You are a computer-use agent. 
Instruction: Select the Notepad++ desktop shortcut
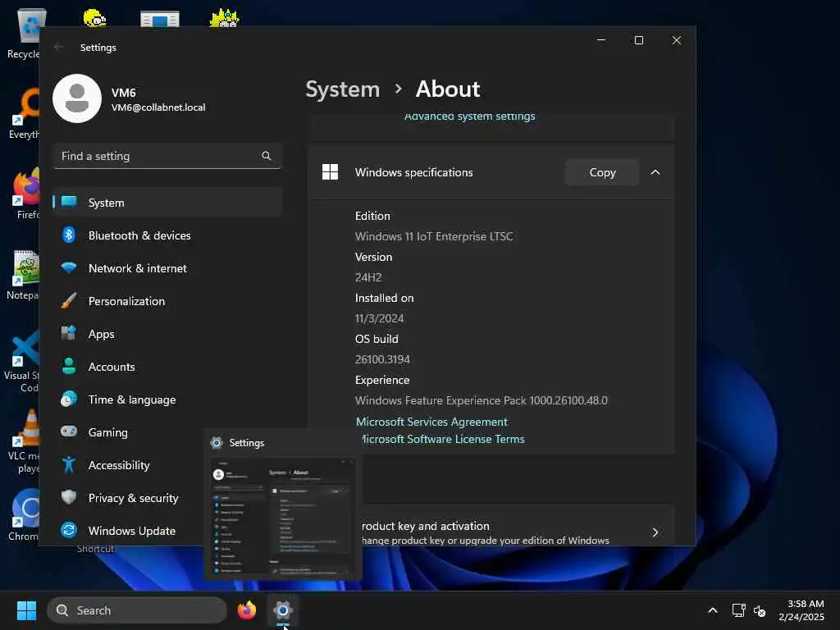click(23, 276)
